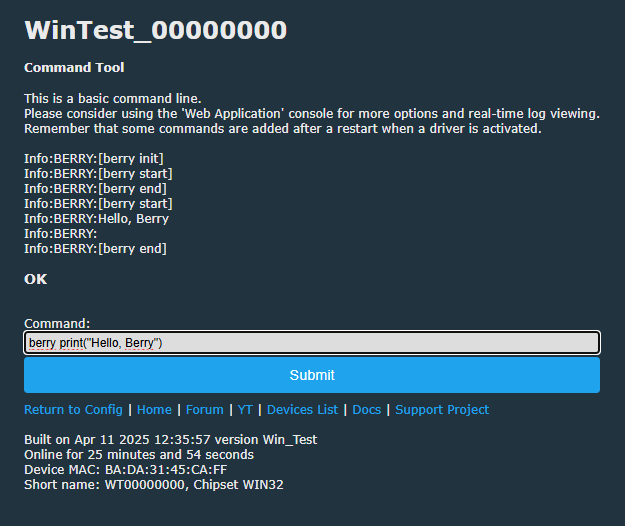625x526 pixels.
Task: Click the 'Remember that some commands' notice line
Action: click(283, 129)
